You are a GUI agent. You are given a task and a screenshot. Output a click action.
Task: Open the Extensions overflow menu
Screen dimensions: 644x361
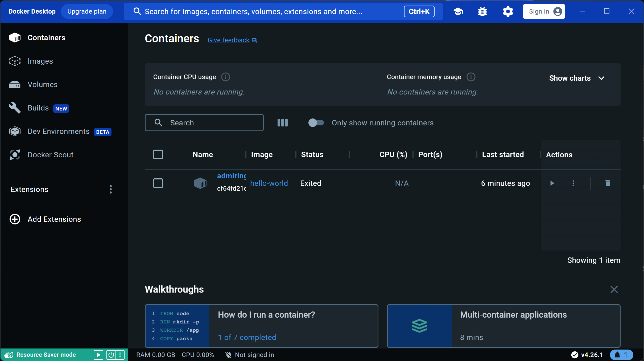tap(110, 189)
